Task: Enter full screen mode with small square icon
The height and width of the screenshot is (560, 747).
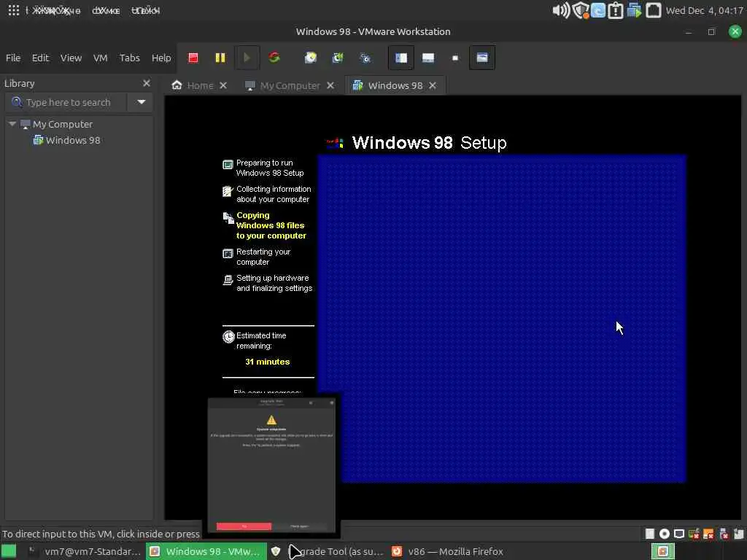Action: click(455, 58)
